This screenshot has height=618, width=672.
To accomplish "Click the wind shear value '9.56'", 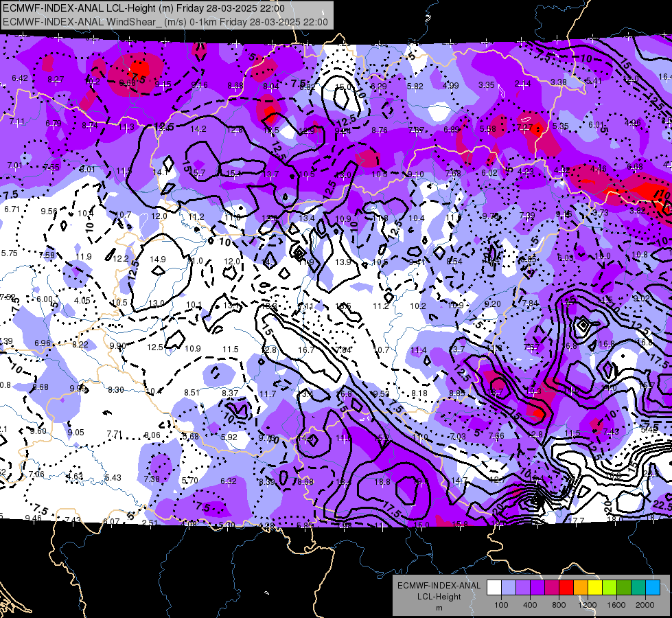I will coord(49,211).
